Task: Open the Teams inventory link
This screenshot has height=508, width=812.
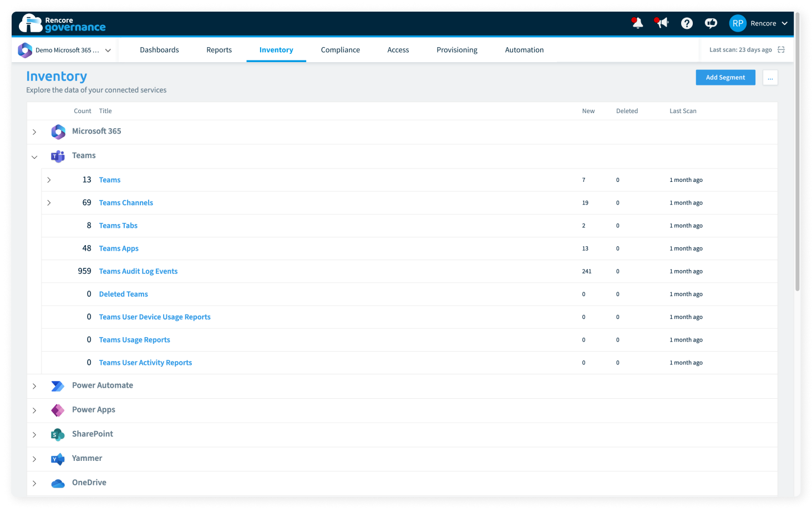Action: [110, 180]
